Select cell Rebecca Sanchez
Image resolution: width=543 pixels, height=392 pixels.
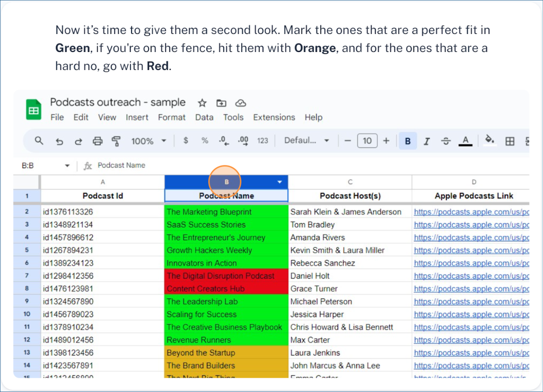(350, 263)
